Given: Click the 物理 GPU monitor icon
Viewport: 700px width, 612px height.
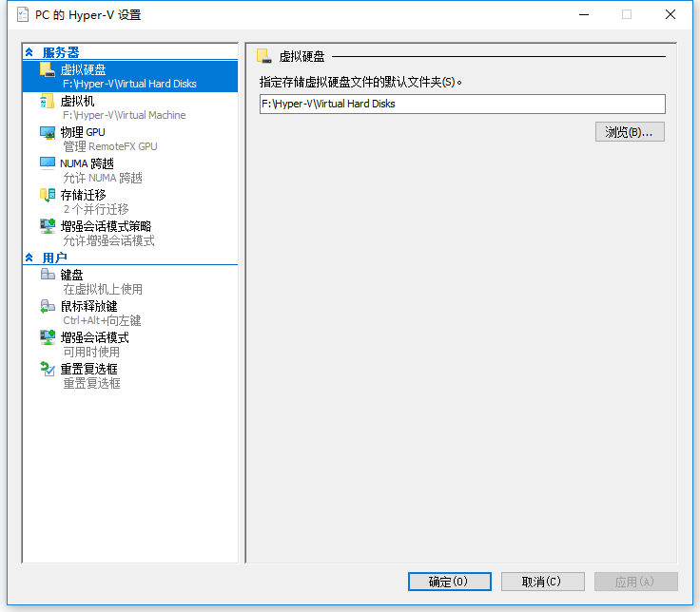Looking at the screenshot, I should (48, 132).
